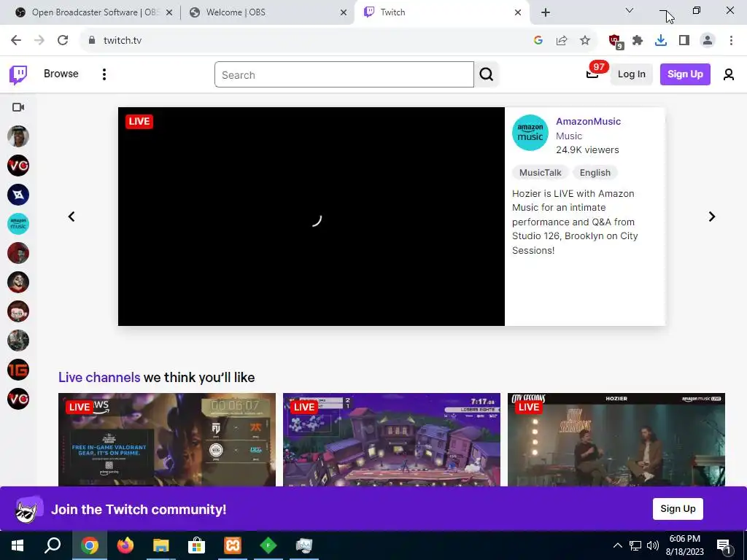This screenshot has height=560, width=747.
Task: Show hidden system tray icons chevron
Action: (617, 545)
